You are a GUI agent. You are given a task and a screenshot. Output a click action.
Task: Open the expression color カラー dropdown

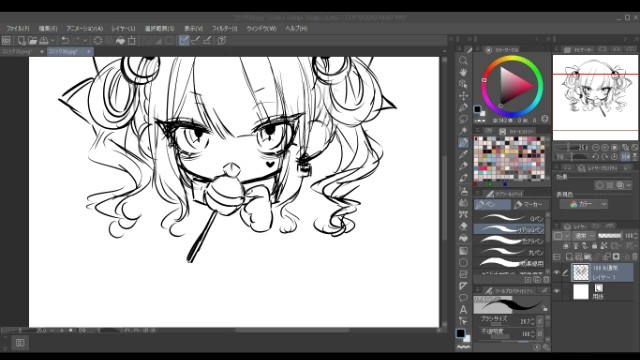click(x=584, y=204)
